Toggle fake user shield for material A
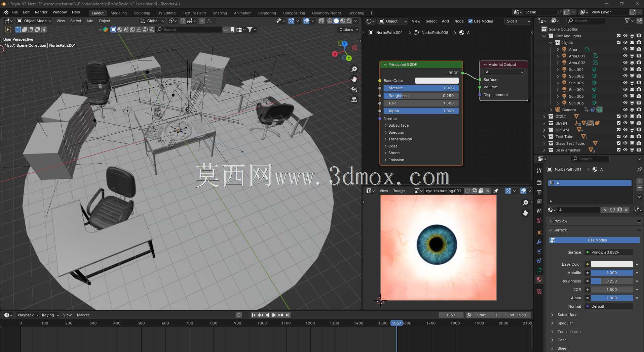The width and height of the screenshot is (644, 352). pyautogui.click(x=613, y=210)
